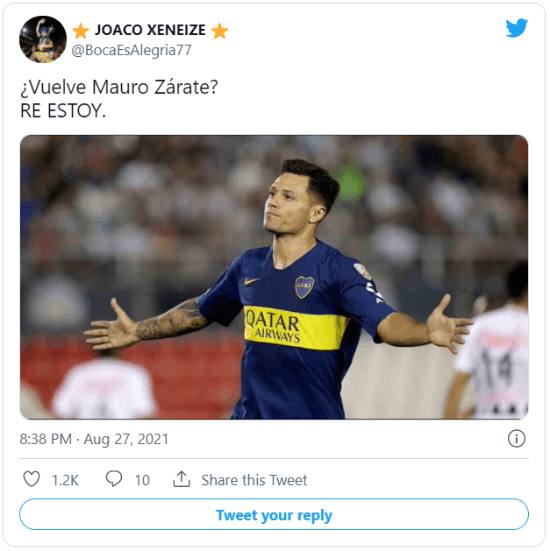Image resolution: width=550 pixels, height=551 pixels.
Task: Open the JOACO XENEIZE display name
Action: pos(150,30)
